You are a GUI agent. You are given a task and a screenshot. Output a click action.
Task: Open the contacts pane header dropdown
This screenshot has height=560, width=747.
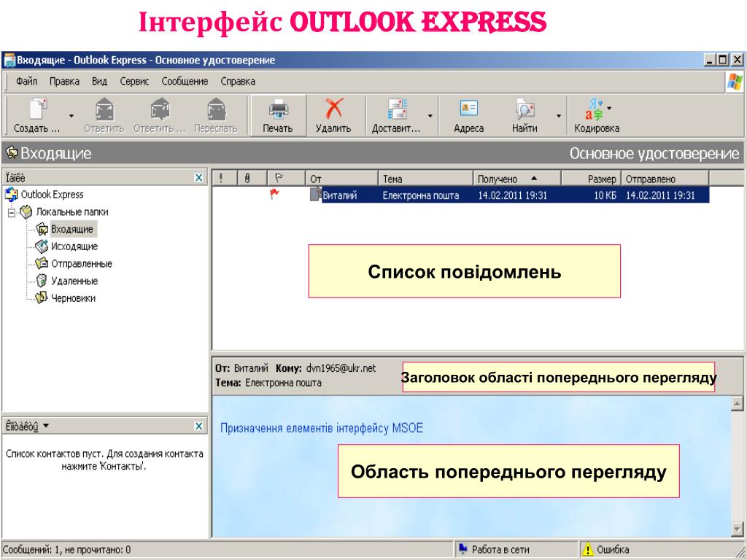click(x=46, y=426)
